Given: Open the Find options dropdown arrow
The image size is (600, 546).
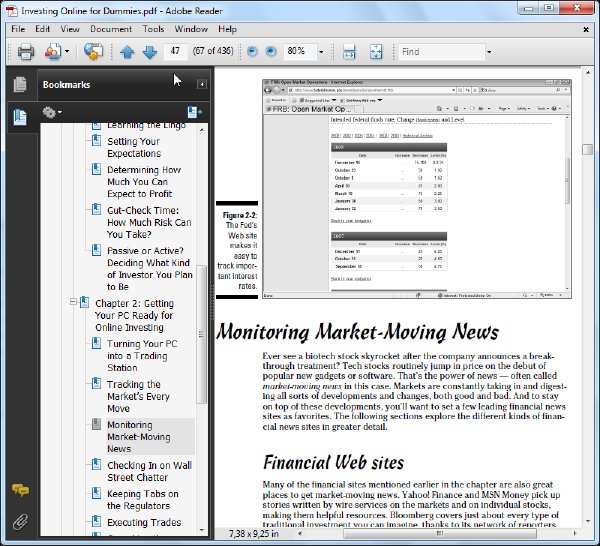Looking at the screenshot, I should tap(489, 52).
